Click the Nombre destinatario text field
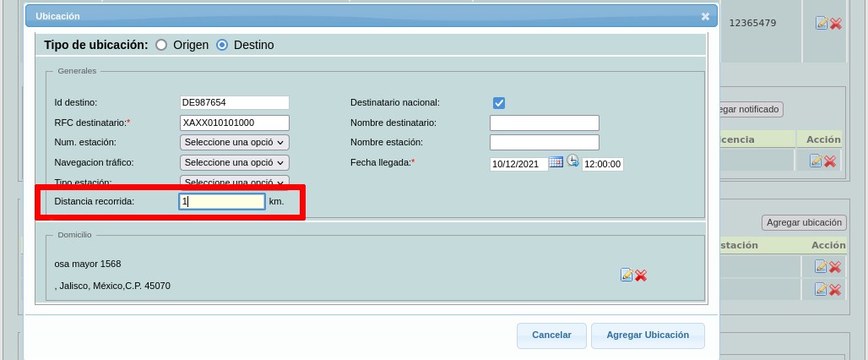Viewport: 868px width, 360px height. (x=545, y=123)
